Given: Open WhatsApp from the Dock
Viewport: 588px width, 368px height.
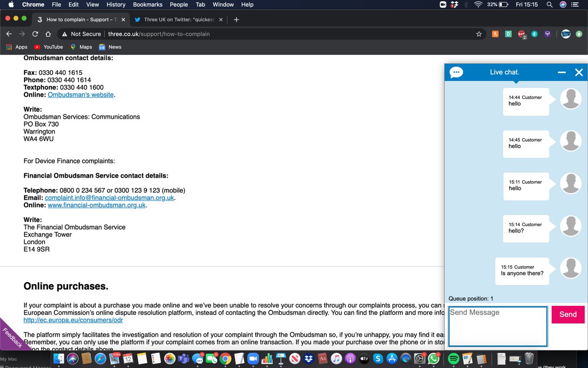Looking at the screenshot, I should click(x=434, y=359).
